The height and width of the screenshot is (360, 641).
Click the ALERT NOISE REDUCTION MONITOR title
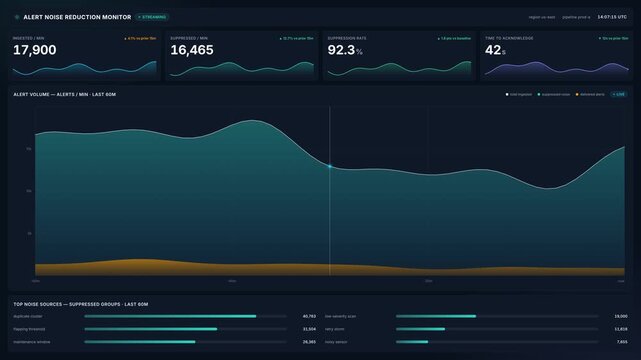(77, 17)
